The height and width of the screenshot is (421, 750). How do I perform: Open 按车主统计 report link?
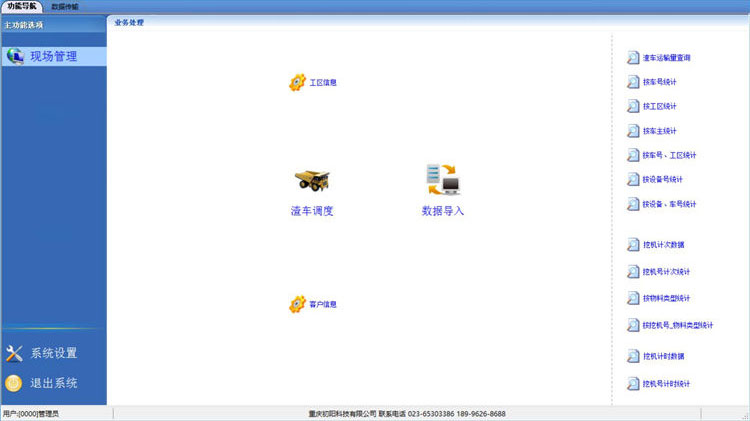pyautogui.click(x=660, y=131)
